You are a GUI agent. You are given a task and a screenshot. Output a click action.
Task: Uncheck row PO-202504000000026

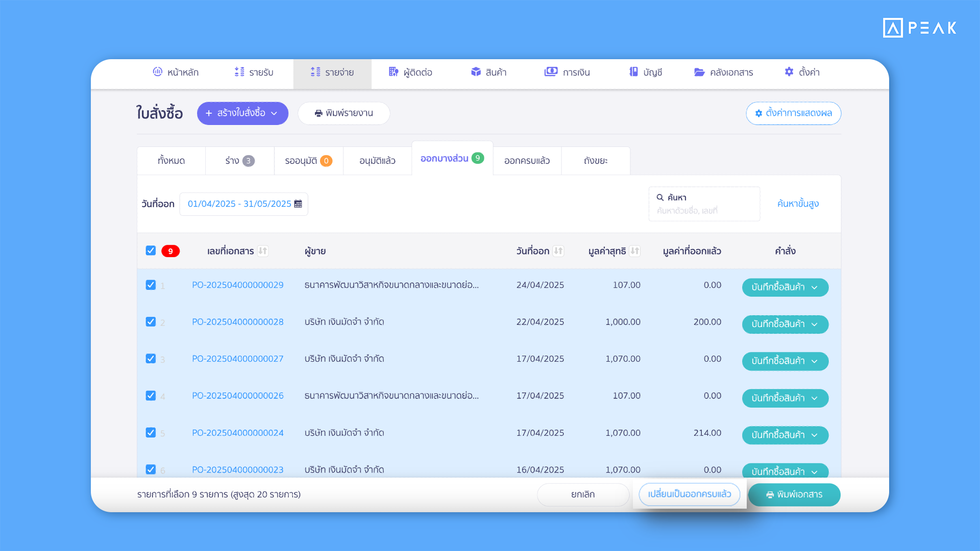click(151, 395)
